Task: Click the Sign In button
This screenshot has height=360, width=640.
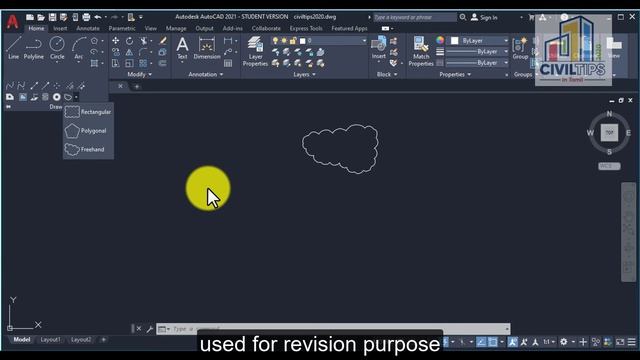Action: tap(484, 18)
